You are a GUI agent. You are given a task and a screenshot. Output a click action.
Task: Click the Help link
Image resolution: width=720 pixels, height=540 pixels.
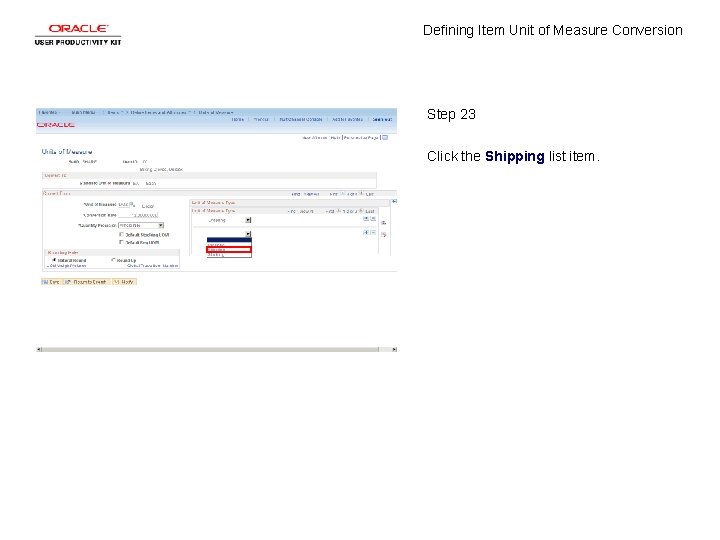(x=335, y=138)
